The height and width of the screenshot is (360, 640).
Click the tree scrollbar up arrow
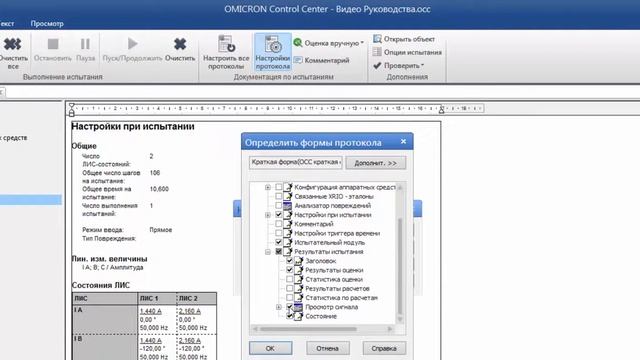(400, 187)
